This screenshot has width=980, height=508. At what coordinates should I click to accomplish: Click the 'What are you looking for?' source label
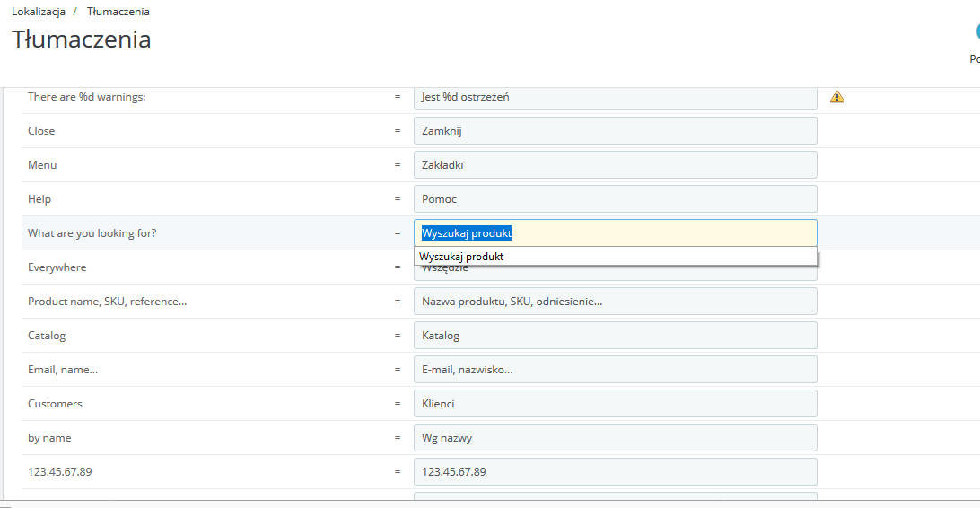coord(92,233)
